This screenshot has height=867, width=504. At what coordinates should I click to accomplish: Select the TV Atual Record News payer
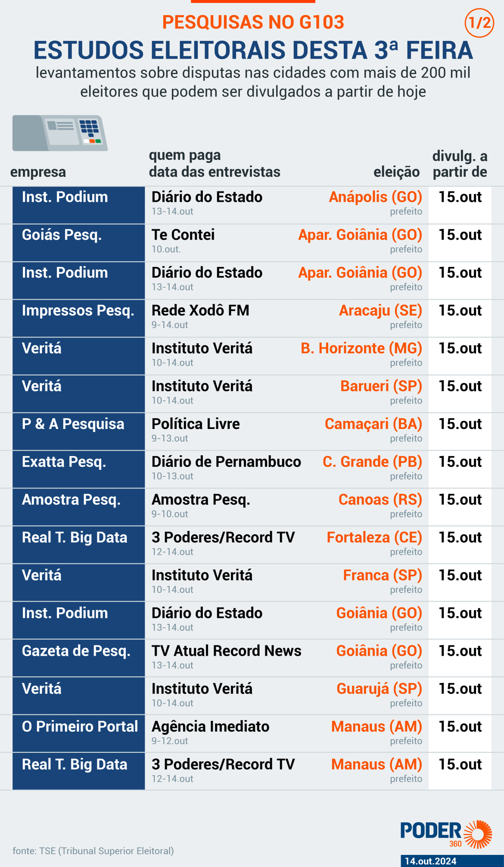pos(226,651)
